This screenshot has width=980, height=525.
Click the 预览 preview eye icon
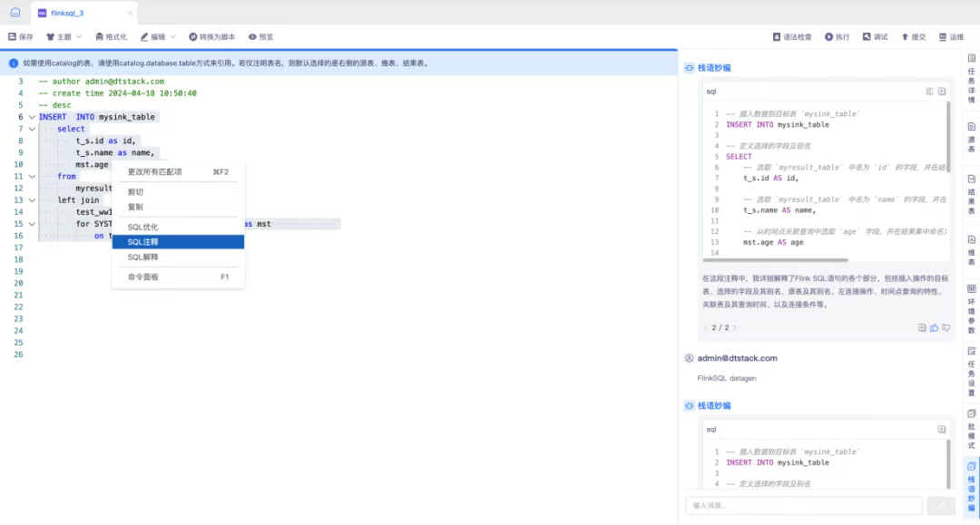coord(260,37)
